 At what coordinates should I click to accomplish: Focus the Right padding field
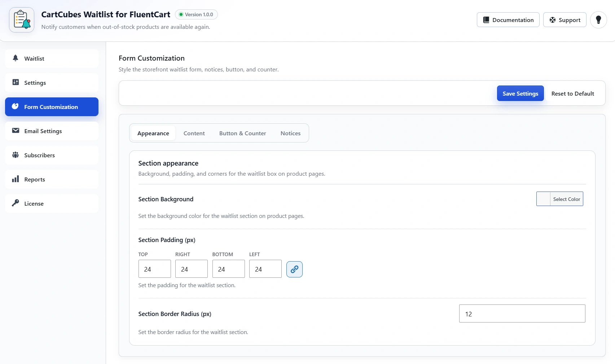tap(192, 269)
